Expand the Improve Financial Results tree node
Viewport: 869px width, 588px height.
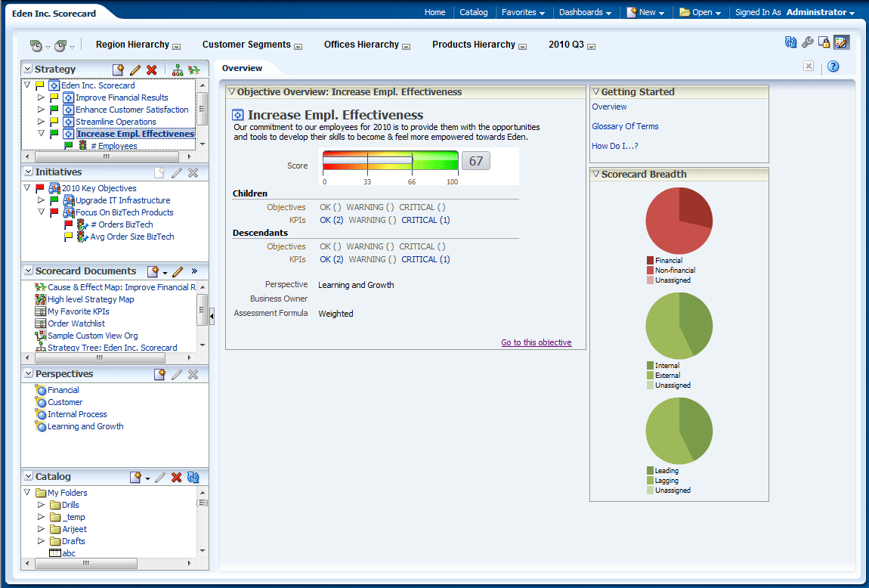42,97
